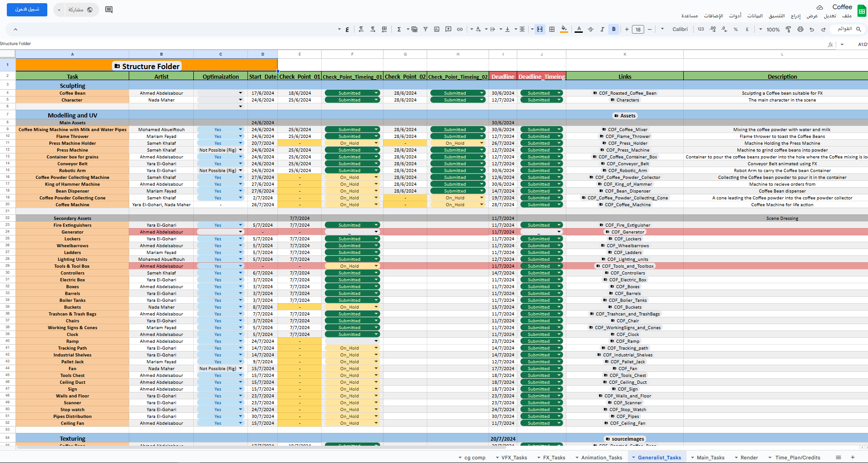Open the fill color paint bucket
Screen dimensions: 868x463
564,29
